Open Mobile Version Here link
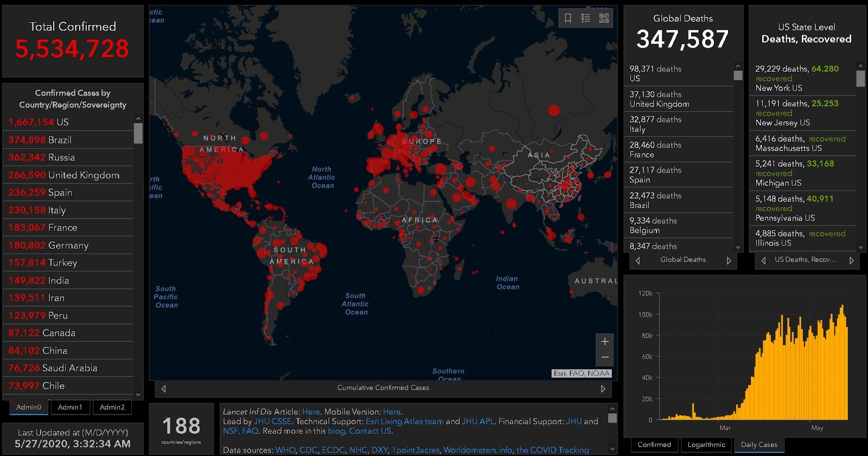The height and width of the screenshot is (456, 868). pos(392,412)
